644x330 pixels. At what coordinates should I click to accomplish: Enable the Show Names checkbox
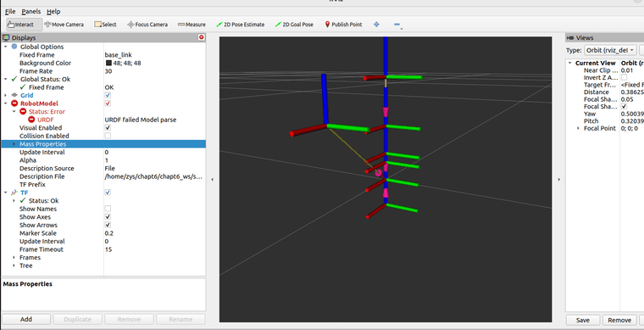(108, 209)
